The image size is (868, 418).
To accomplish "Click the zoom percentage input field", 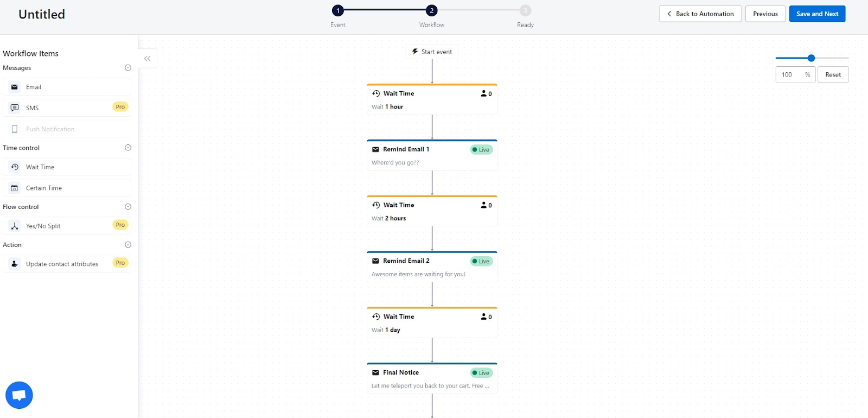I will [789, 75].
